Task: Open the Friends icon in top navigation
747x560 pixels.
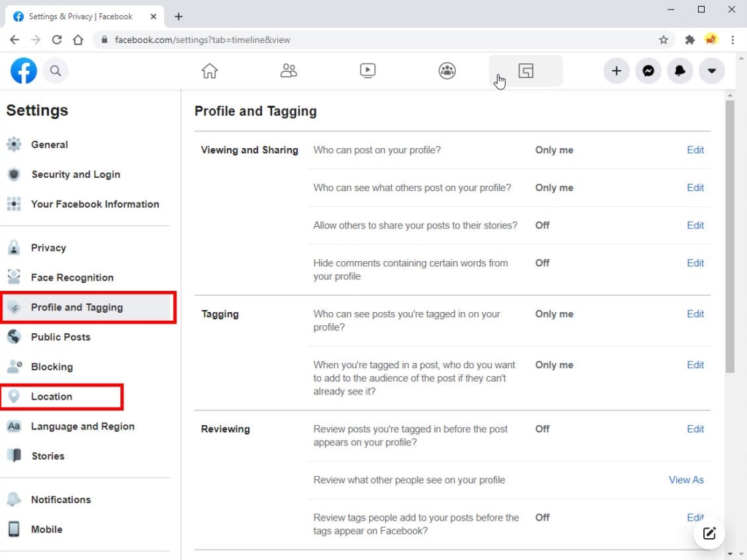Action: (289, 71)
